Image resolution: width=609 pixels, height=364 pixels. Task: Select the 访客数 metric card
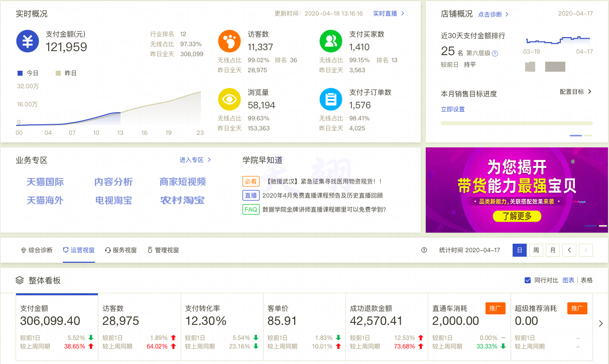pyautogui.click(x=140, y=327)
